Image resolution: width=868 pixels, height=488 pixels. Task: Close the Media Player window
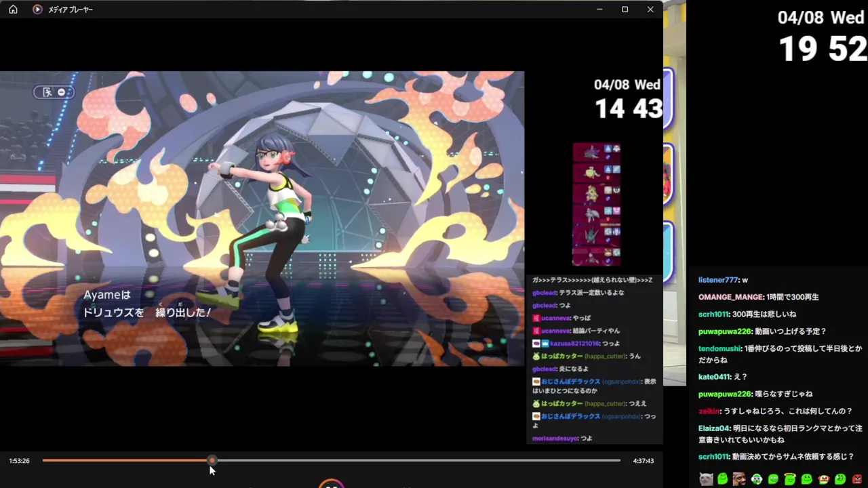click(x=650, y=9)
